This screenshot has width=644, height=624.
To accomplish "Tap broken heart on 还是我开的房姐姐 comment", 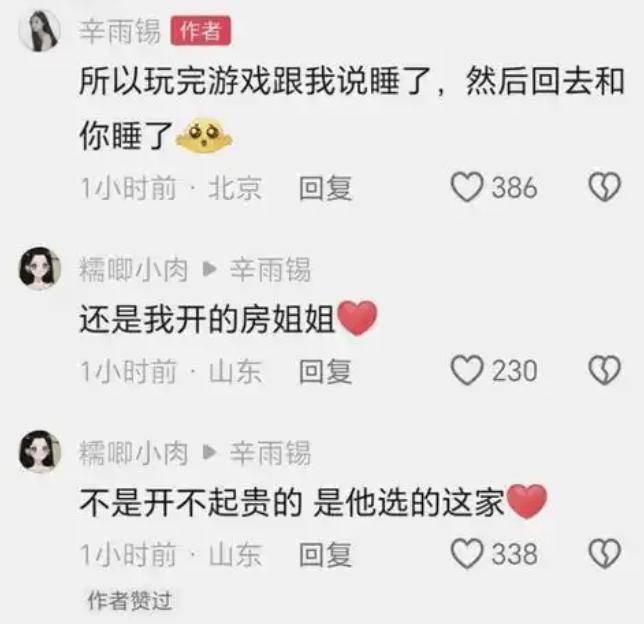I will coord(605,370).
